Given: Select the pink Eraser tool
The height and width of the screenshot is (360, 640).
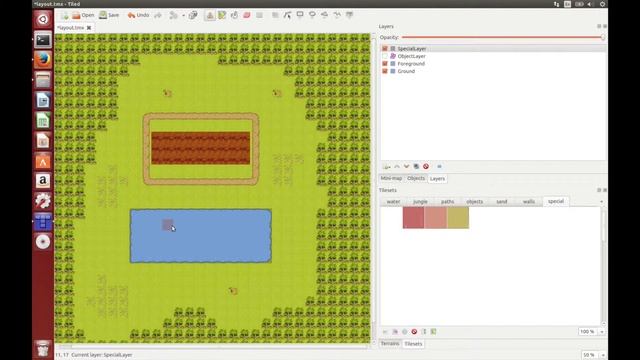Looking at the screenshot, I should click(x=247, y=15).
